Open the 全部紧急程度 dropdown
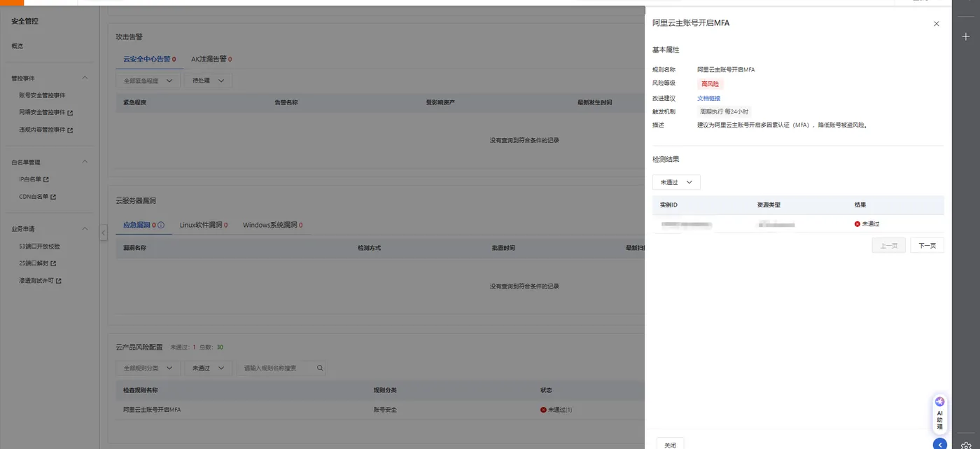 pyautogui.click(x=148, y=81)
